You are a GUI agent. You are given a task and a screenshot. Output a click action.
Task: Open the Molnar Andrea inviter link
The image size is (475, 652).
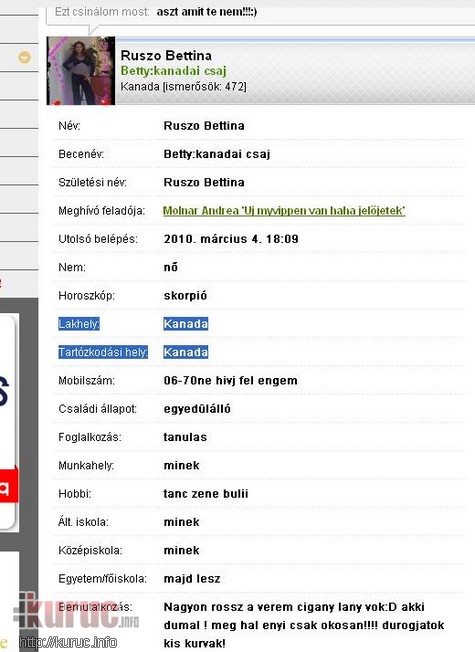[x=284, y=211]
